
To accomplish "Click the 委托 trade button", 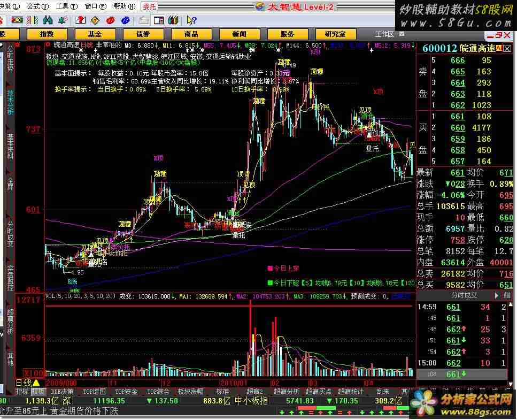I will point(149,6).
